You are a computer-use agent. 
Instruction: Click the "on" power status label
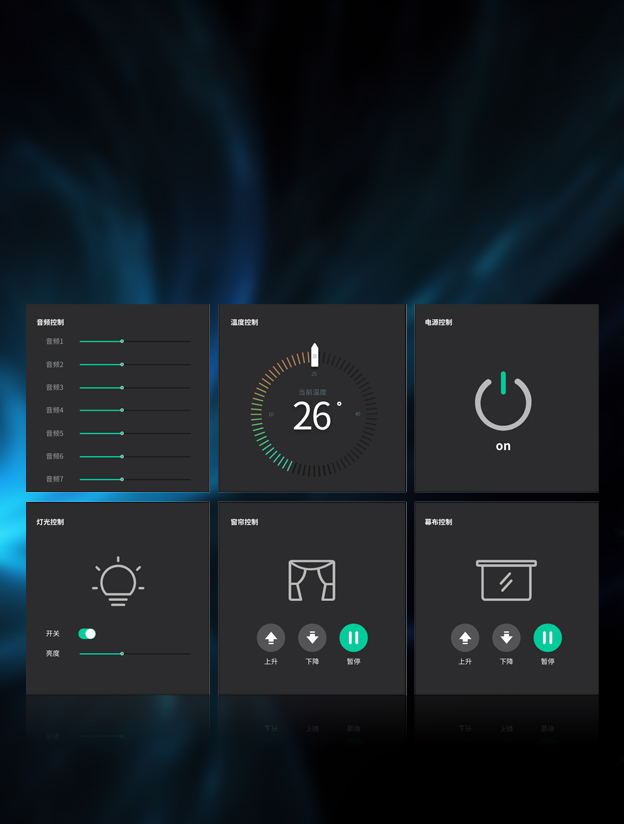(503, 446)
